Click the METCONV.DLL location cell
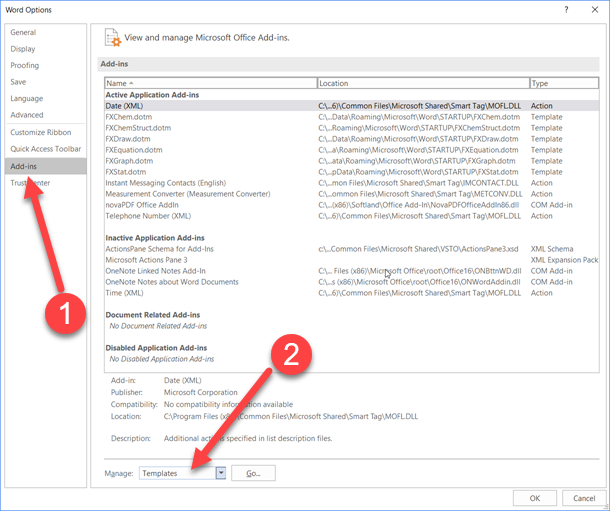 click(x=420, y=194)
